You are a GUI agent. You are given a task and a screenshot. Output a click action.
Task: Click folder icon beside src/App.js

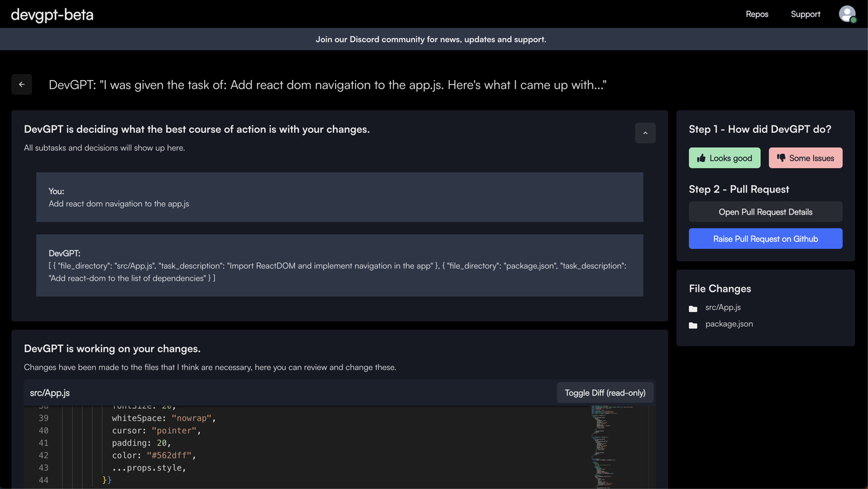(x=693, y=309)
